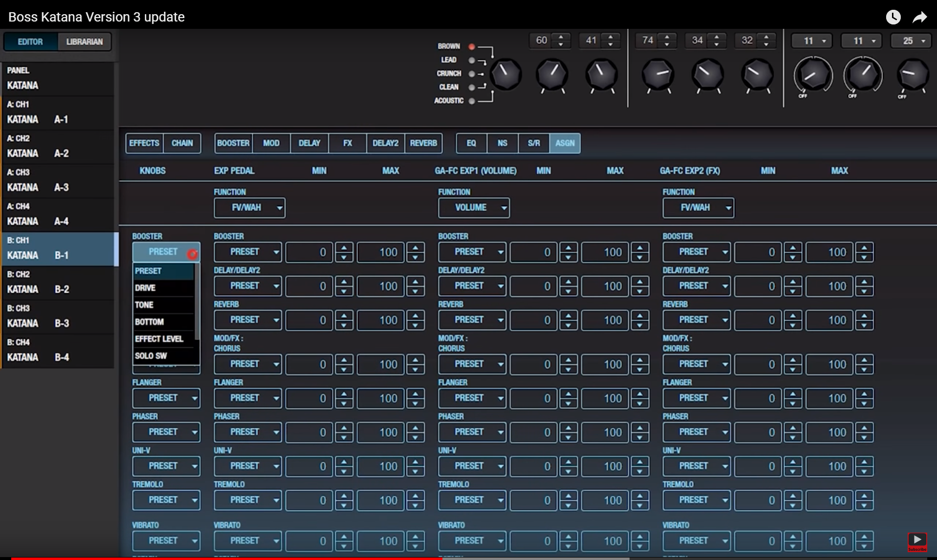Viewport: 937px width, 560px height.
Task: Select the CRUNCH amp type radio
Action: 472,74
